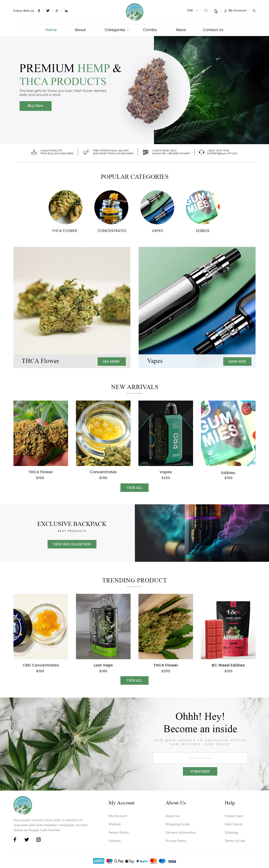
Task: Open the shopping bag cart icon
Action: (x=215, y=11)
